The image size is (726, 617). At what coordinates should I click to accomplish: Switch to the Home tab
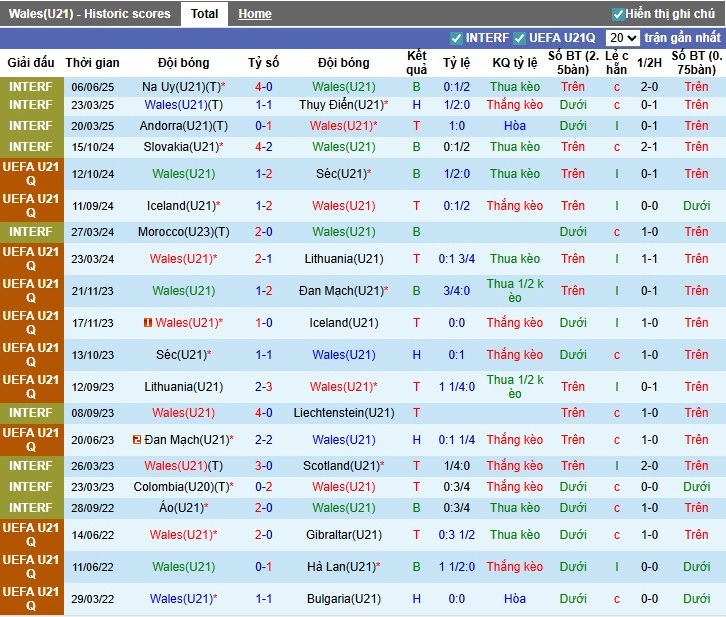point(255,14)
